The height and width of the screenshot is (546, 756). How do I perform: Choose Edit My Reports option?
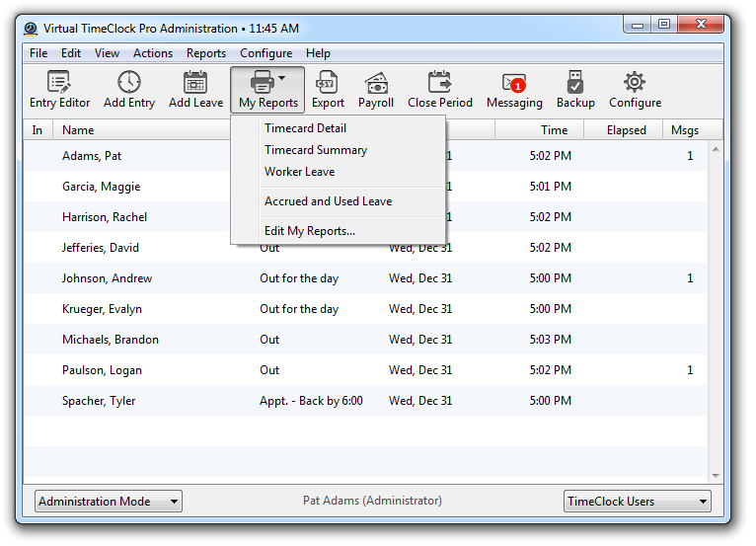pos(338,231)
